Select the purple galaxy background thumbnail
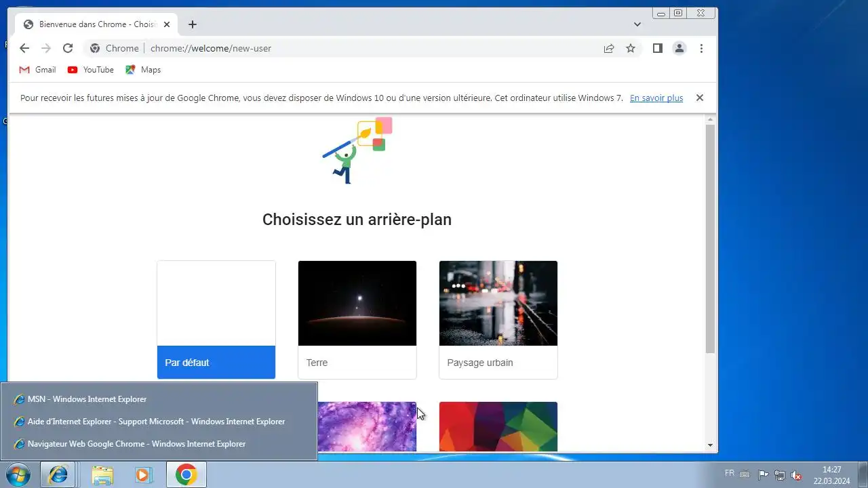The image size is (868, 488). (367, 426)
